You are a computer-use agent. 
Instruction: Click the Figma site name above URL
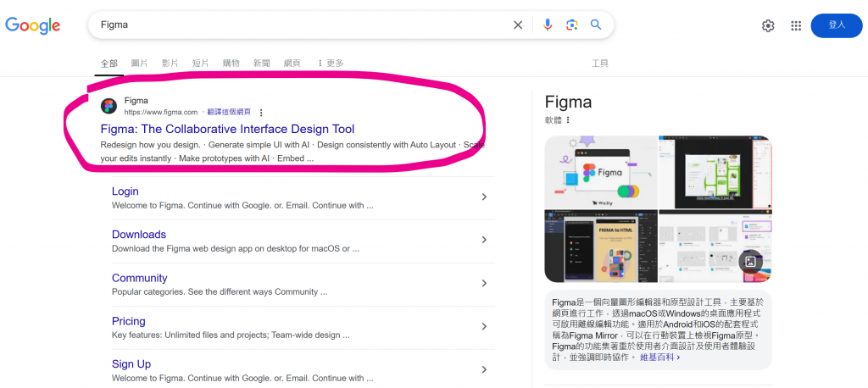coord(136,101)
